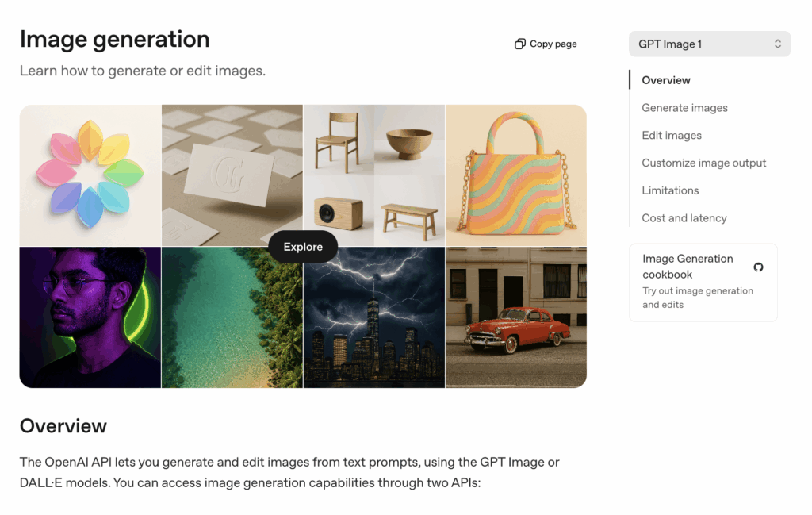Image resolution: width=812 pixels, height=515 pixels.
Task: Select the striped handbag image
Action: (x=515, y=175)
